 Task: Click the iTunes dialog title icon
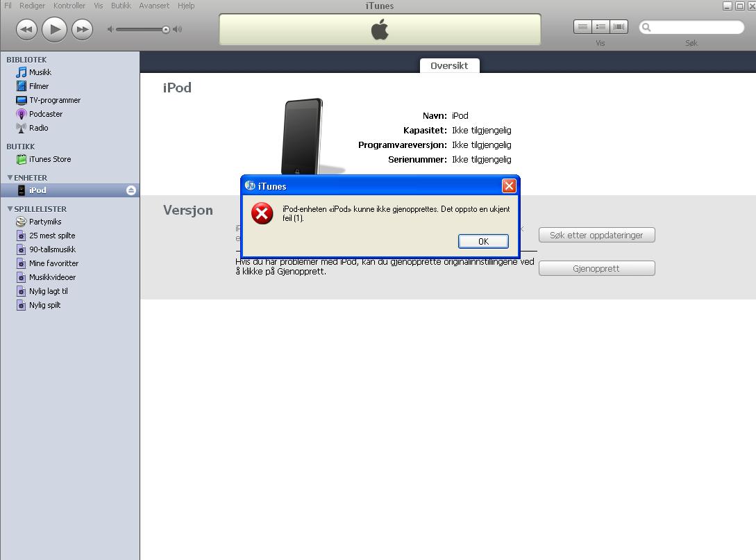[250, 186]
